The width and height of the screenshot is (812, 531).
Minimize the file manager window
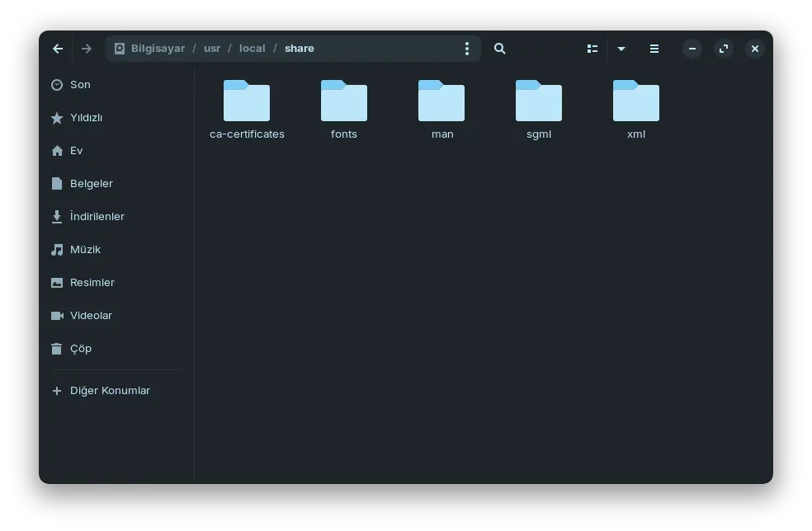coord(692,49)
